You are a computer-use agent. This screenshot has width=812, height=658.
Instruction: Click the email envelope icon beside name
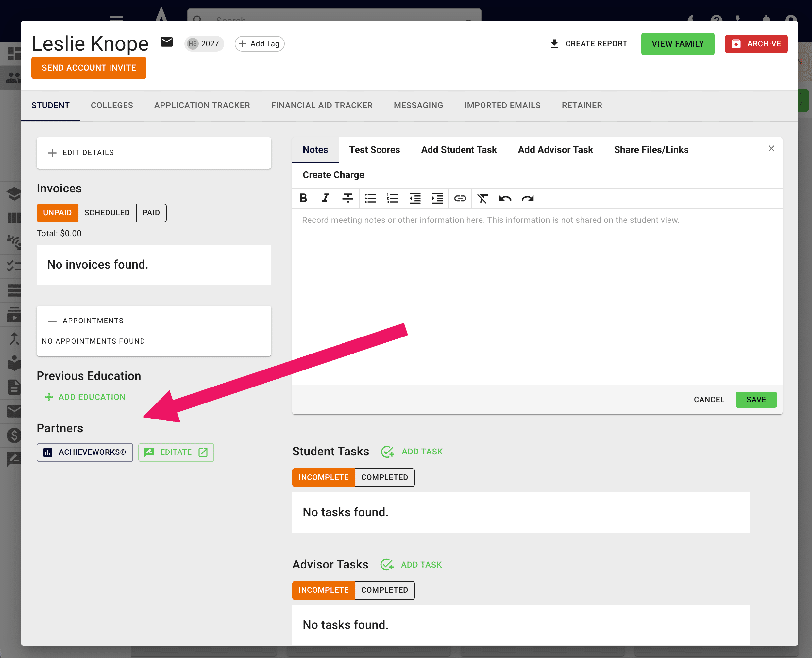[166, 42]
